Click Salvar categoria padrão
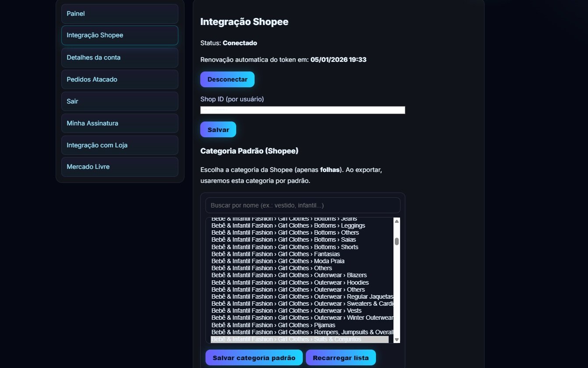588x368 pixels. [x=254, y=357]
